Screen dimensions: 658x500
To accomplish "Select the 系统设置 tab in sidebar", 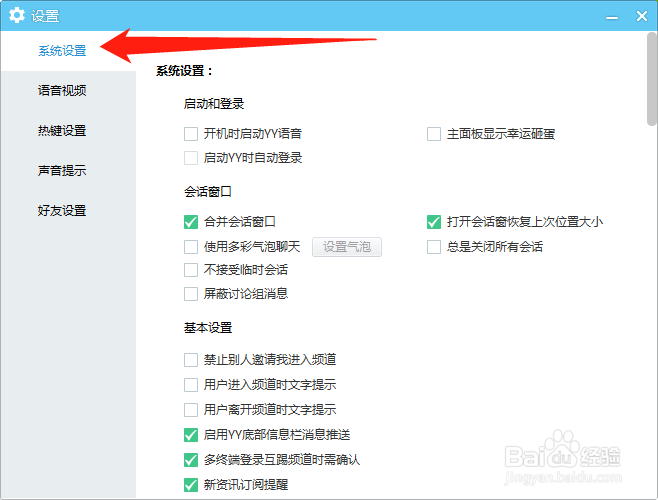I will point(62,51).
